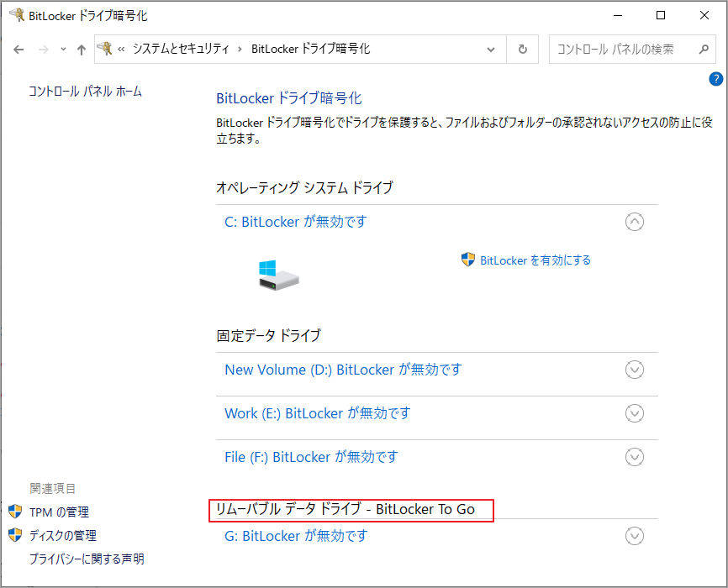Click the C: drive illustration image
Screen dimensions: 728x588
click(279, 273)
